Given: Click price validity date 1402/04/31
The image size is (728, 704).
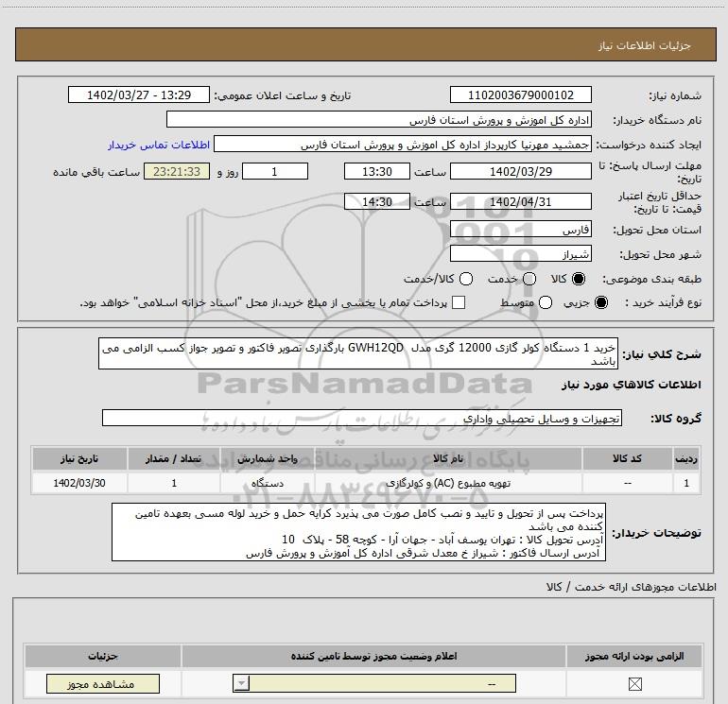Looking at the screenshot, I should tap(520, 201).
